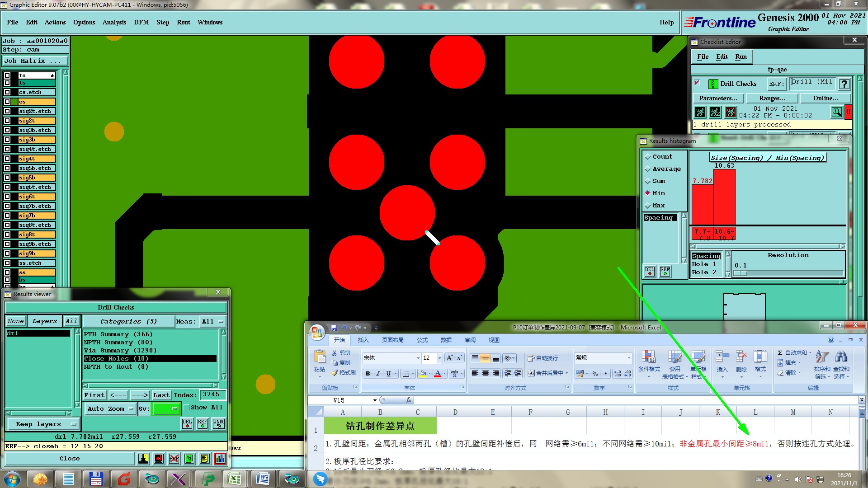Screen dimensions: 868x488
Task: Open the DFM menu
Action: (141, 22)
